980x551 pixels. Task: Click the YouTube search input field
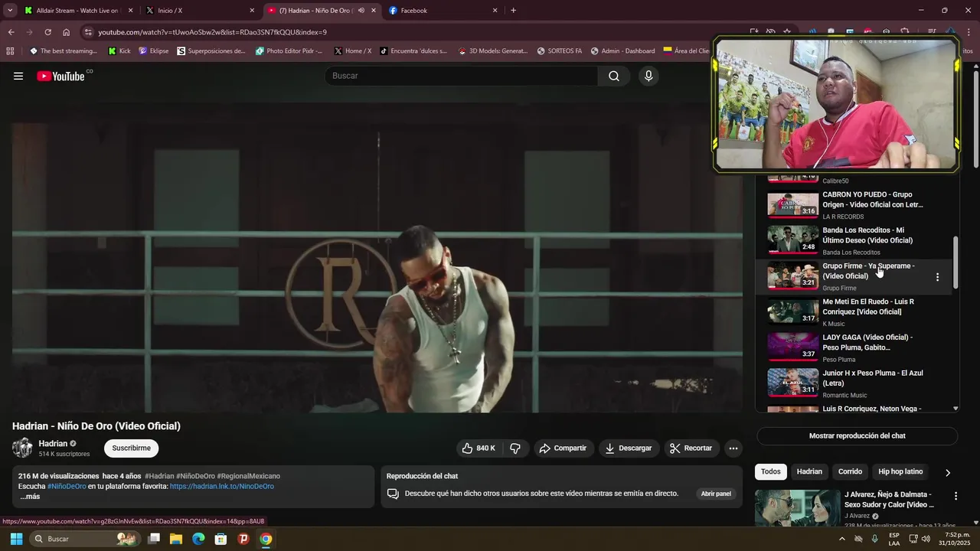click(x=461, y=76)
